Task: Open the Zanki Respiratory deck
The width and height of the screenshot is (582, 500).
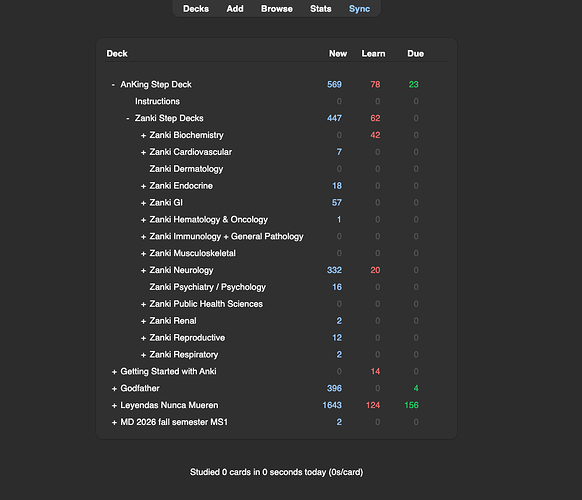Action: pyautogui.click(x=184, y=354)
